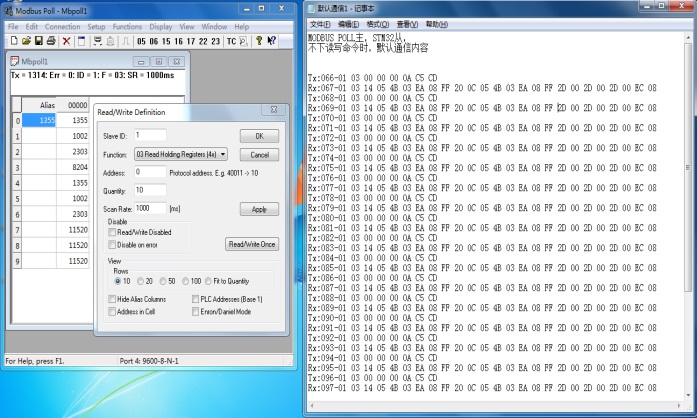This screenshot has height=418, width=697.
Task: Click Cancel in Read/Write Definition
Action: [259, 155]
